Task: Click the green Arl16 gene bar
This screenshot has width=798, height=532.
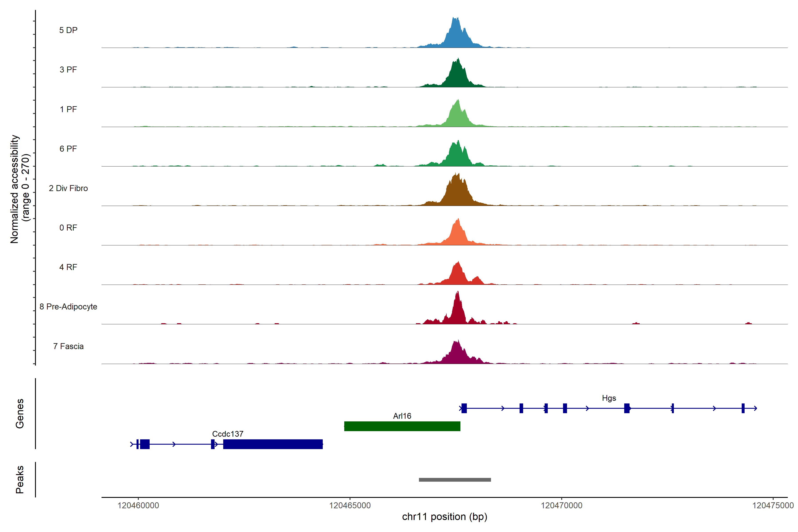Action: pyautogui.click(x=402, y=426)
